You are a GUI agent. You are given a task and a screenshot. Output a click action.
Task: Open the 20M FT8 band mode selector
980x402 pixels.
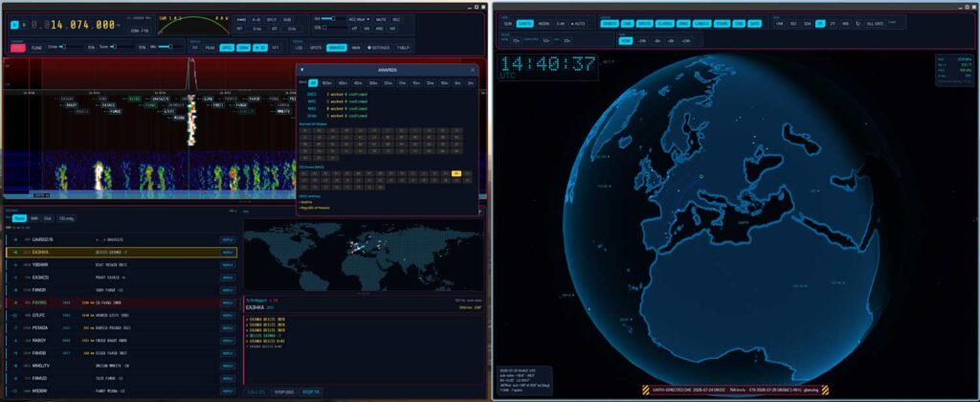pyautogui.click(x=140, y=30)
